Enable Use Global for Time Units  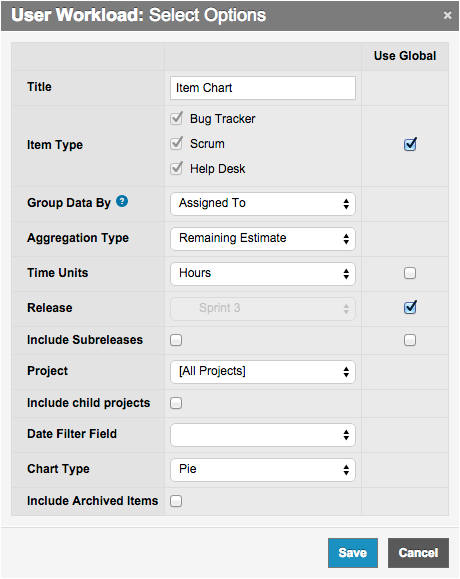[x=410, y=273]
